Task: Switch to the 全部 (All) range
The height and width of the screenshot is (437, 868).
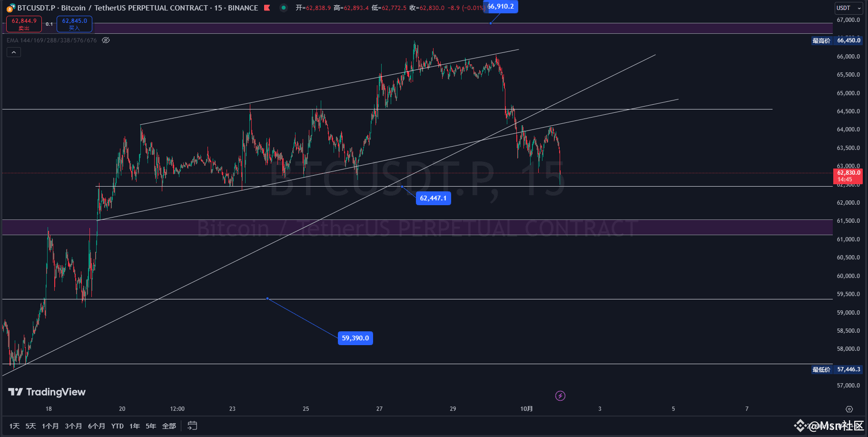Action: (169, 426)
